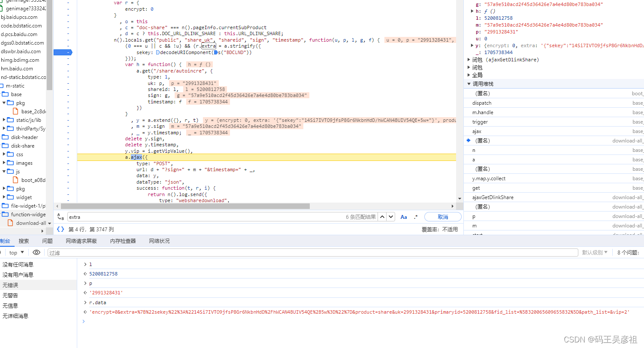
Task: Click the pretty-print braces icon
Action: (x=60, y=229)
